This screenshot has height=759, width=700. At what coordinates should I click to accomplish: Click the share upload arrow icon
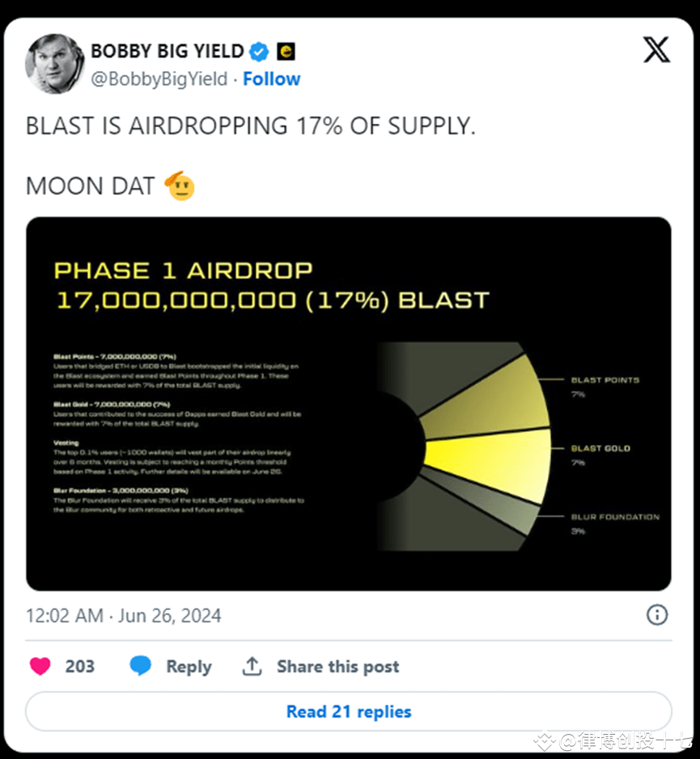(x=252, y=666)
